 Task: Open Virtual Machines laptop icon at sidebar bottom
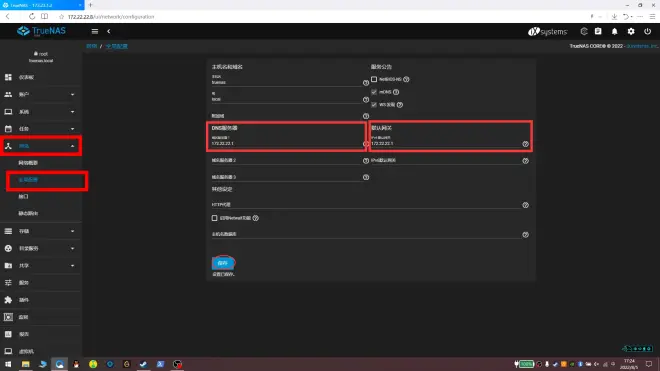pos(8,351)
